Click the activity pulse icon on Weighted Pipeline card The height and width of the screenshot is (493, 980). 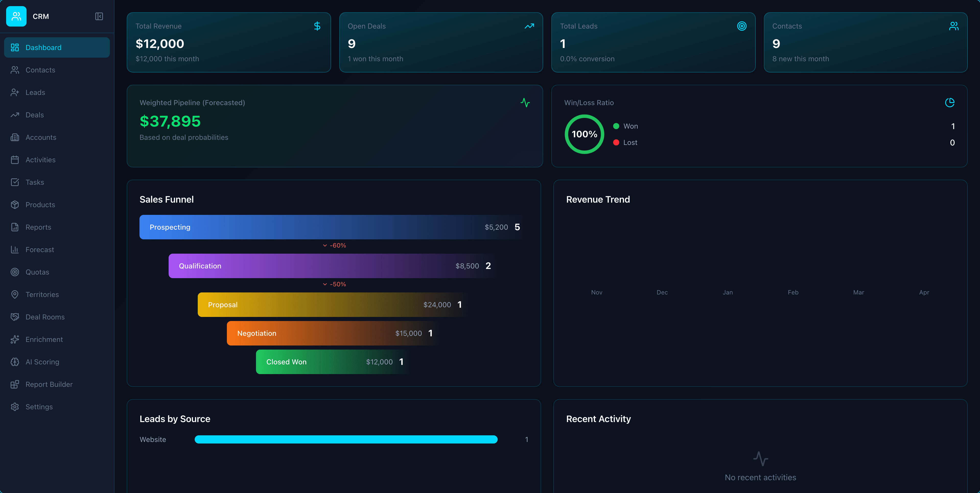coord(525,103)
